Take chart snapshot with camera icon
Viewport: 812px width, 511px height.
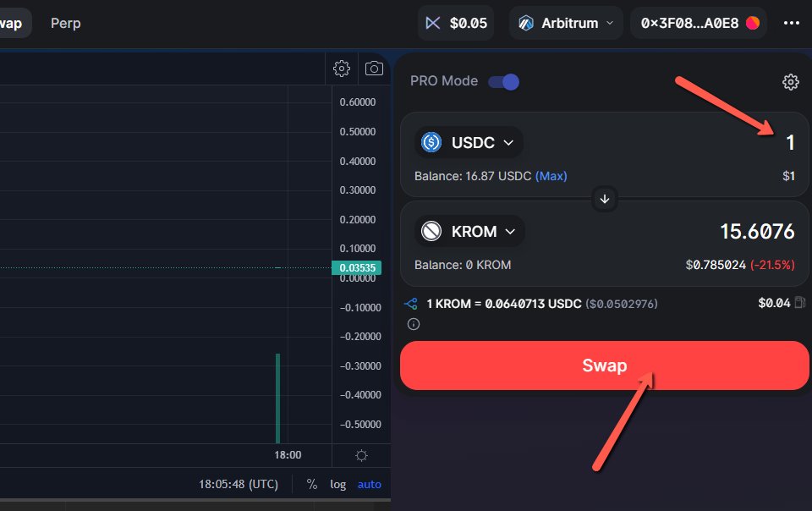[374, 69]
